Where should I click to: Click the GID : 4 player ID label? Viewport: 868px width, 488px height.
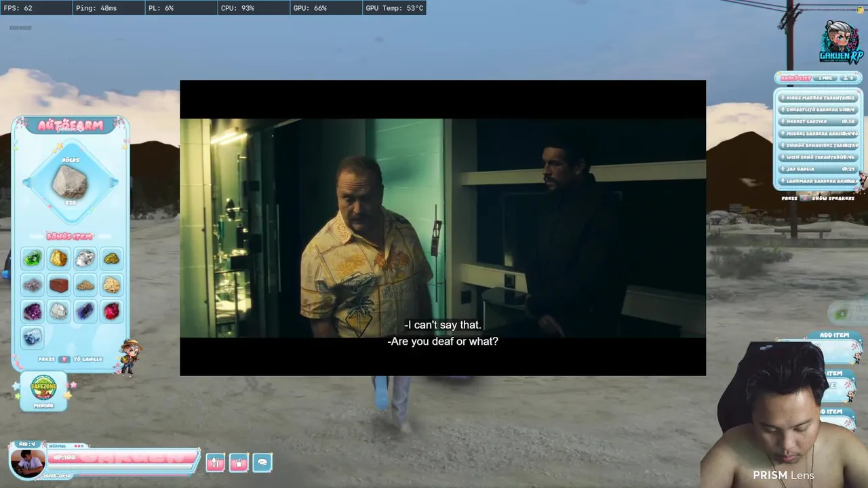[27, 445]
